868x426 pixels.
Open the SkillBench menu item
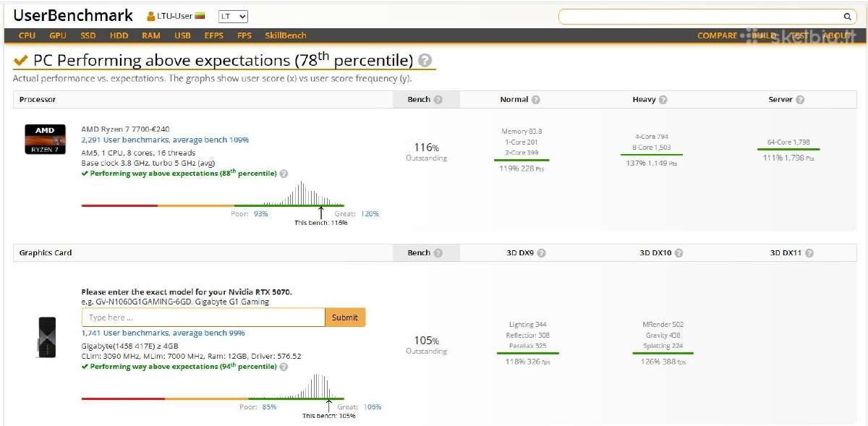click(286, 35)
